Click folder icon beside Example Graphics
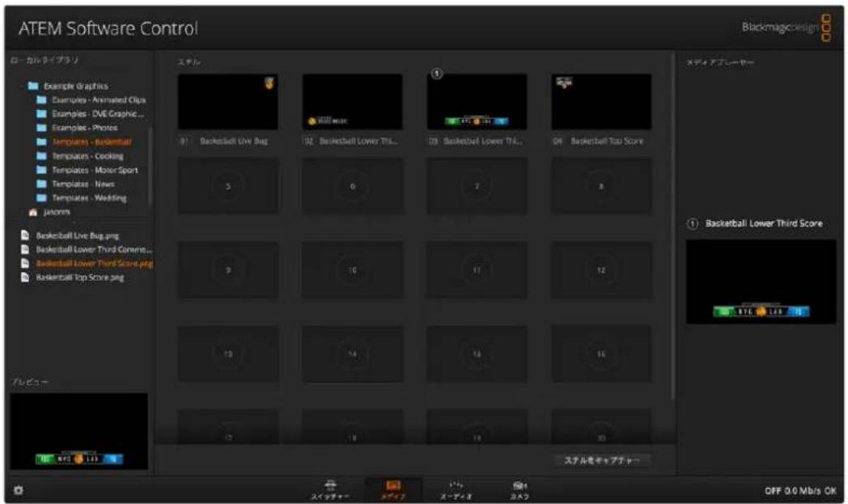 (33, 86)
